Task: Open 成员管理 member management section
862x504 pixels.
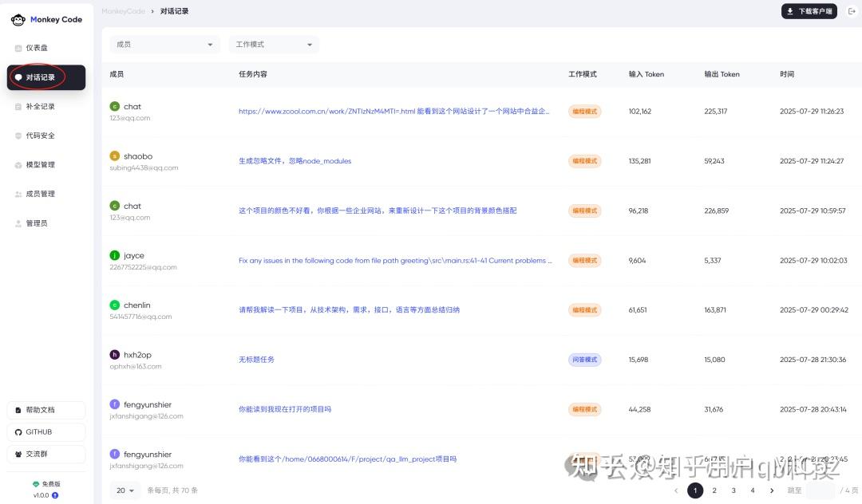Action: tap(44, 194)
